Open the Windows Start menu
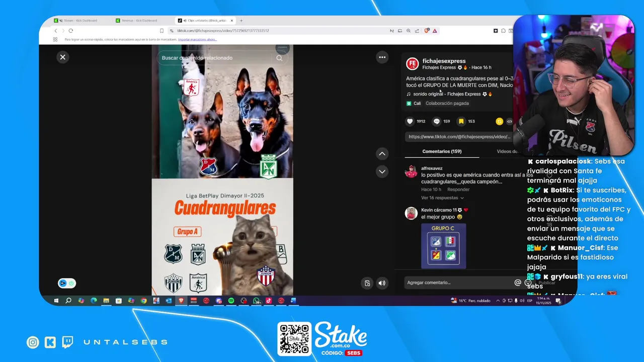 point(56,301)
